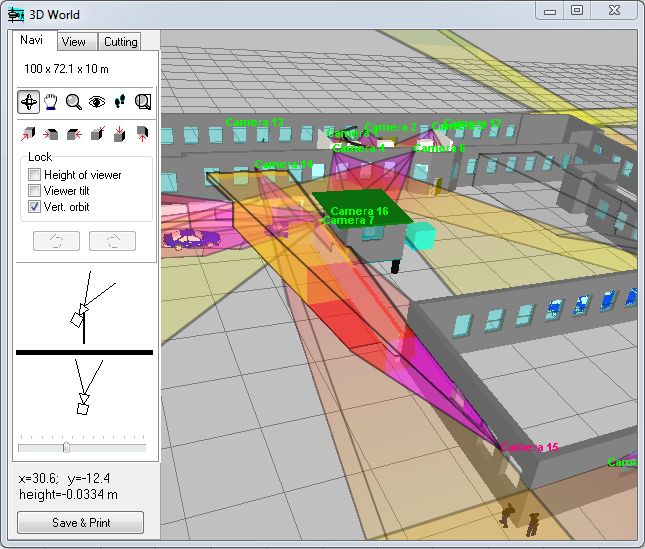Enable Height of viewer lock
The image size is (645, 549).
click(x=35, y=175)
